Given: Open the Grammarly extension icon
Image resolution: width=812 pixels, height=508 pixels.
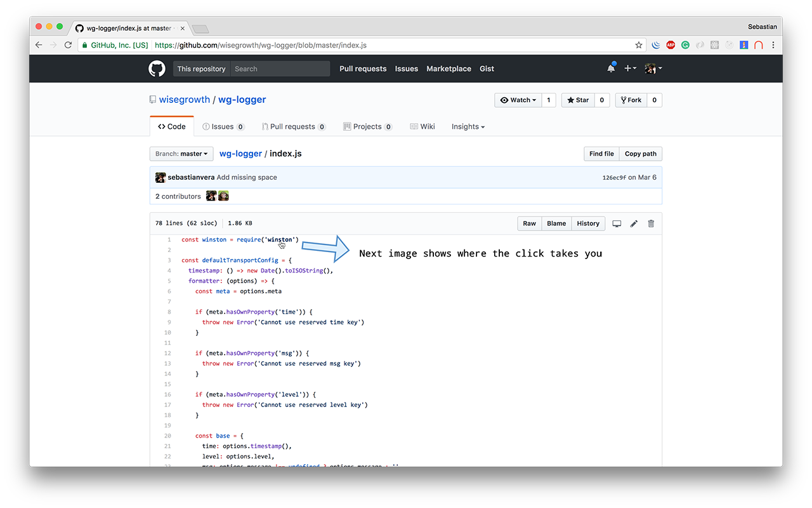Looking at the screenshot, I should pos(686,45).
